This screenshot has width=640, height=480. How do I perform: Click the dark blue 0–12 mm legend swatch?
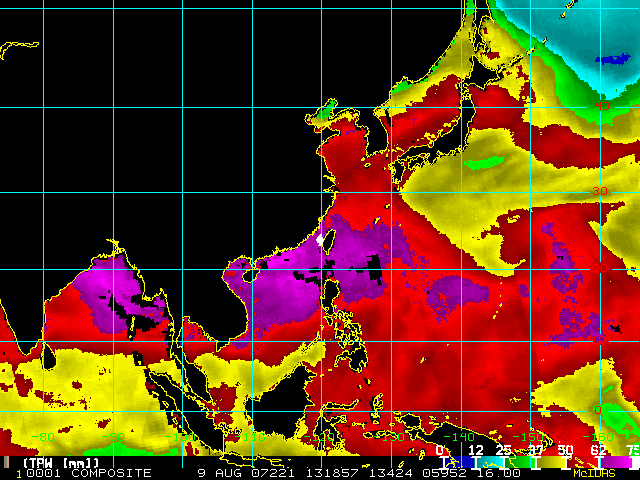[460, 462]
